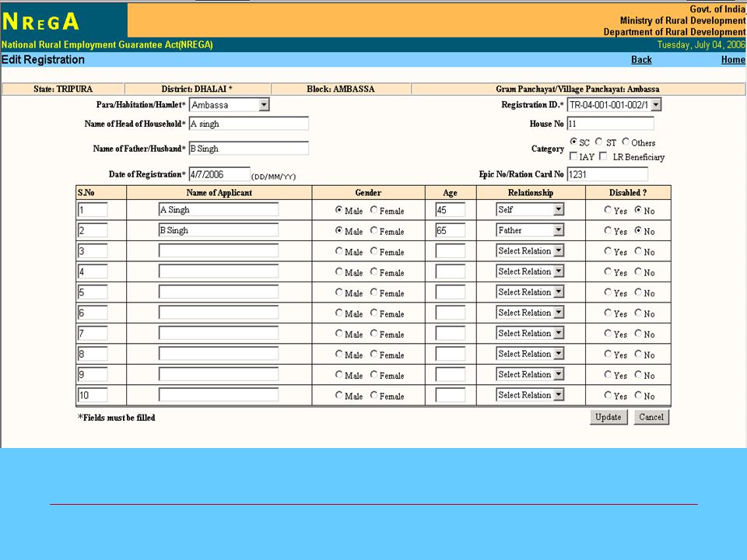The image size is (747, 560).
Task: Check the IAY checkbox
Action: coord(573,156)
